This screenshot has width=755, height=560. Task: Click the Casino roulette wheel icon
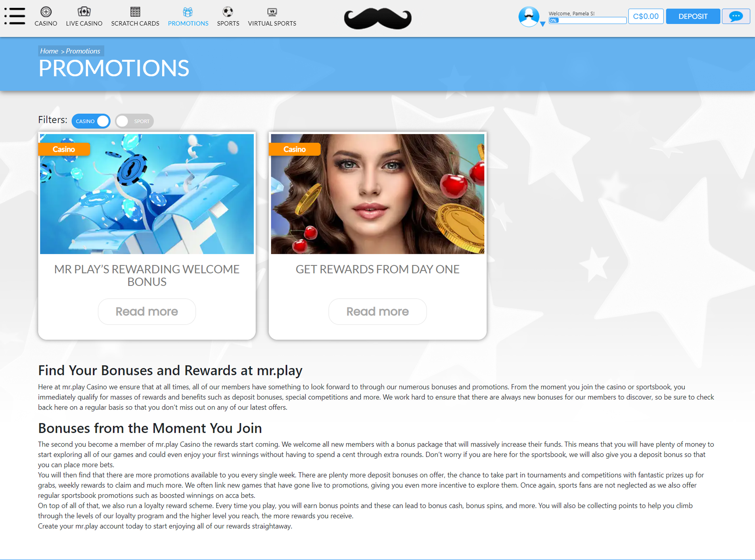pyautogui.click(x=46, y=12)
